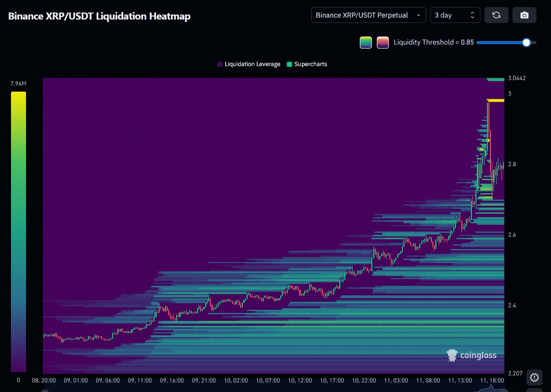The height and width of the screenshot is (392, 551).
Task: Click the 2.8 price axis label
Action: tap(512, 164)
